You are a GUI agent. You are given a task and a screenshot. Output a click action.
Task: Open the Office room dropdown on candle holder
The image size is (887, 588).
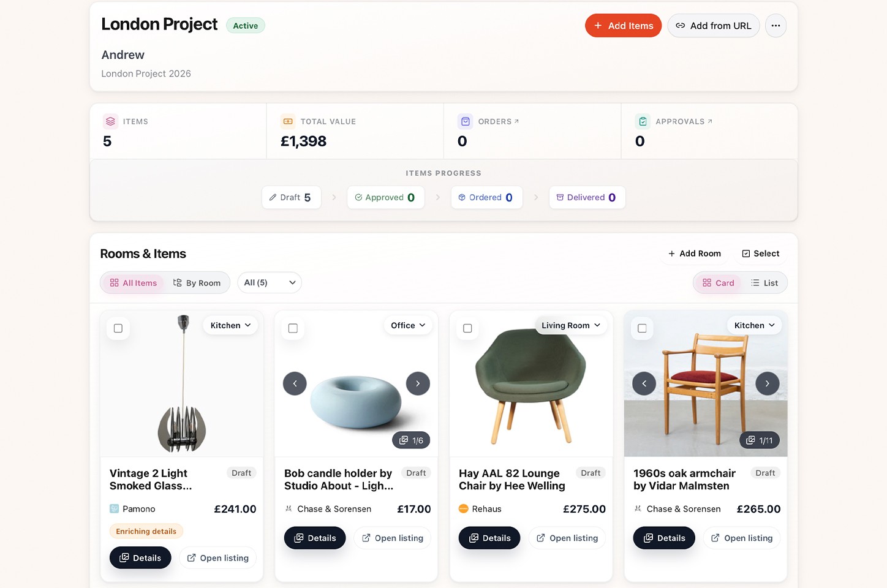[408, 325]
